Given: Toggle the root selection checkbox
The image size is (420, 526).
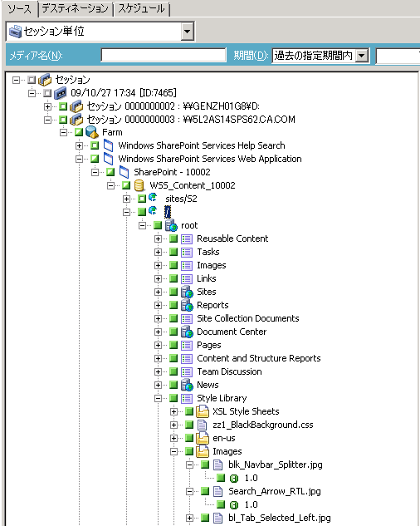Looking at the screenshot, I should coord(158,225).
